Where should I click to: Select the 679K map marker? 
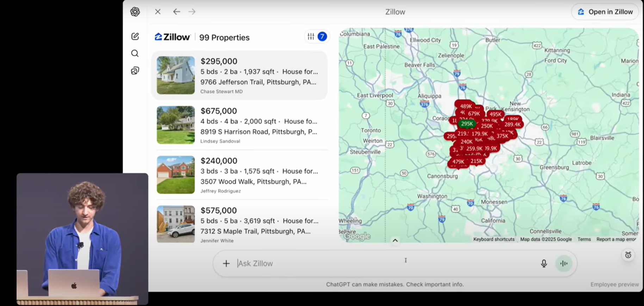coord(474,114)
